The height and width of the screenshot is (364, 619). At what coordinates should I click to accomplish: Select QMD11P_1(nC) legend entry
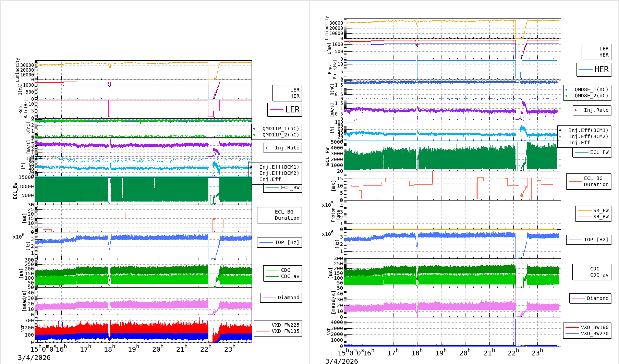coord(280,129)
